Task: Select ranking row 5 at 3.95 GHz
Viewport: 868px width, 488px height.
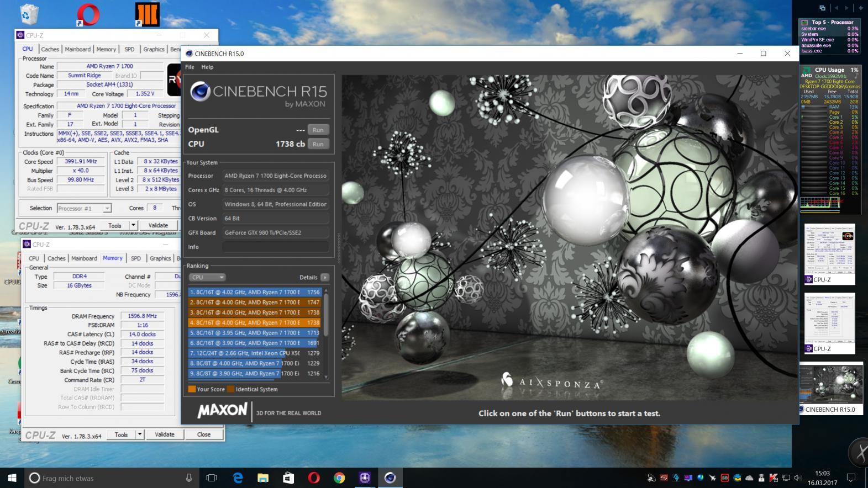Action: [255, 333]
